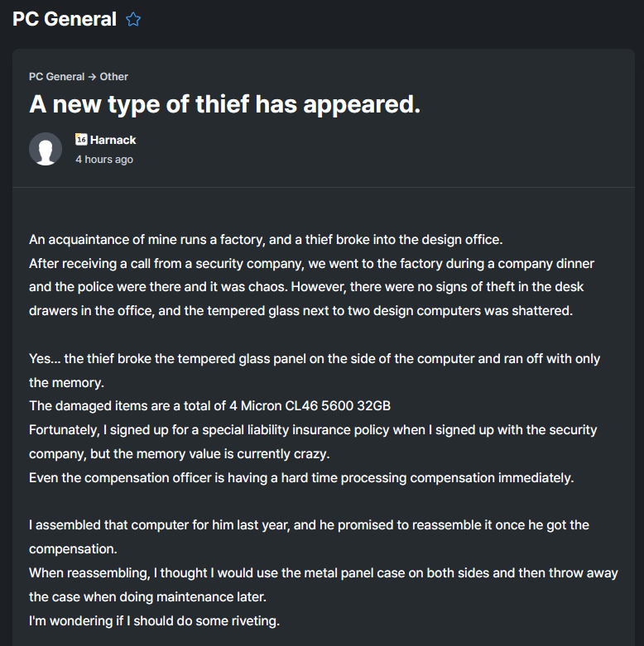Click the line starting 'When reassembling'
Viewport: 644px width, 646px height.
pos(324,572)
